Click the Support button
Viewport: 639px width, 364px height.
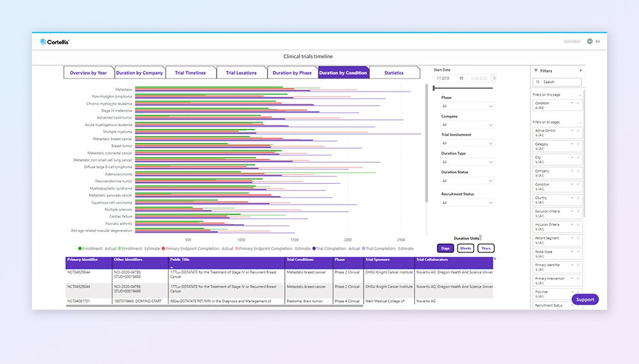(585, 300)
